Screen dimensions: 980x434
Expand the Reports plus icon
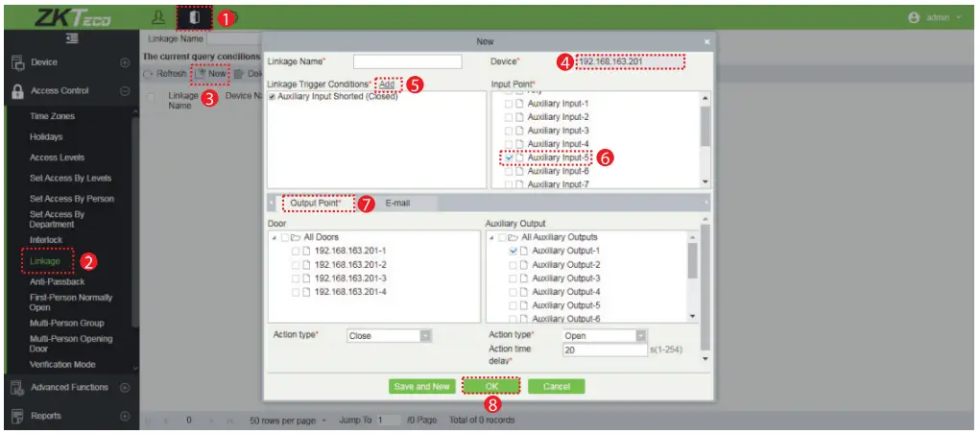click(x=125, y=416)
